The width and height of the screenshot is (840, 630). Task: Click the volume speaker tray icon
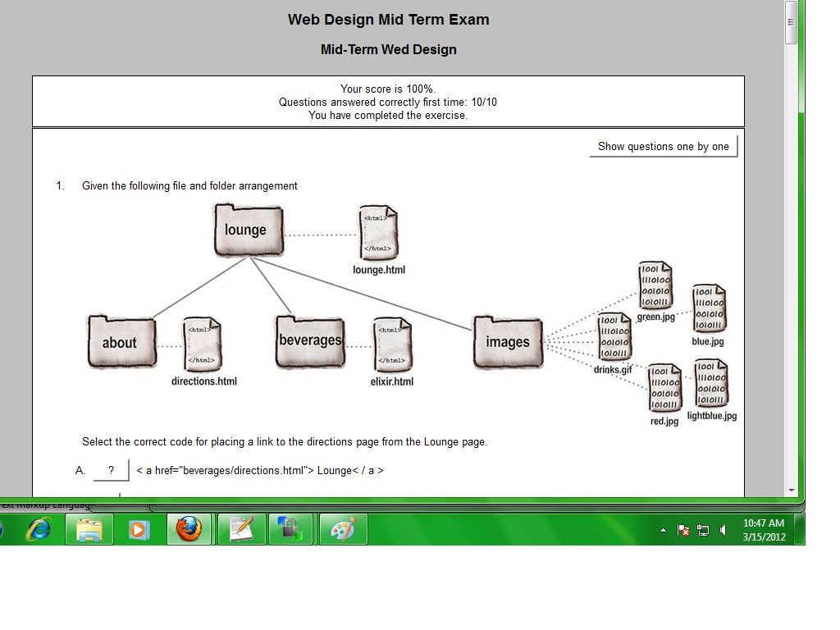723,531
